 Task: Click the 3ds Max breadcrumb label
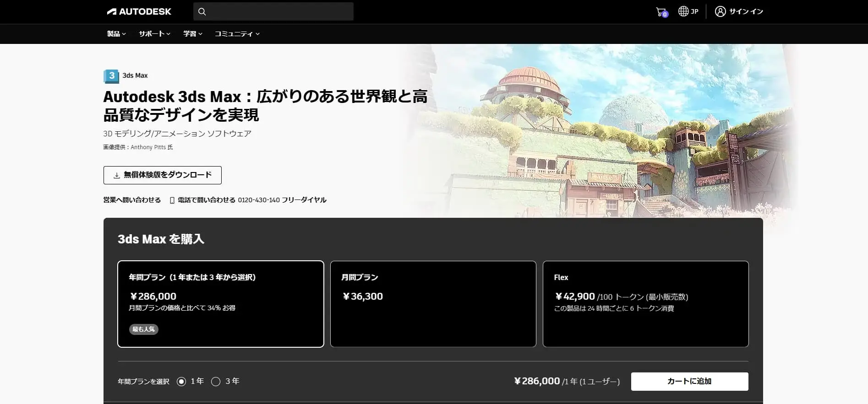point(135,75)
